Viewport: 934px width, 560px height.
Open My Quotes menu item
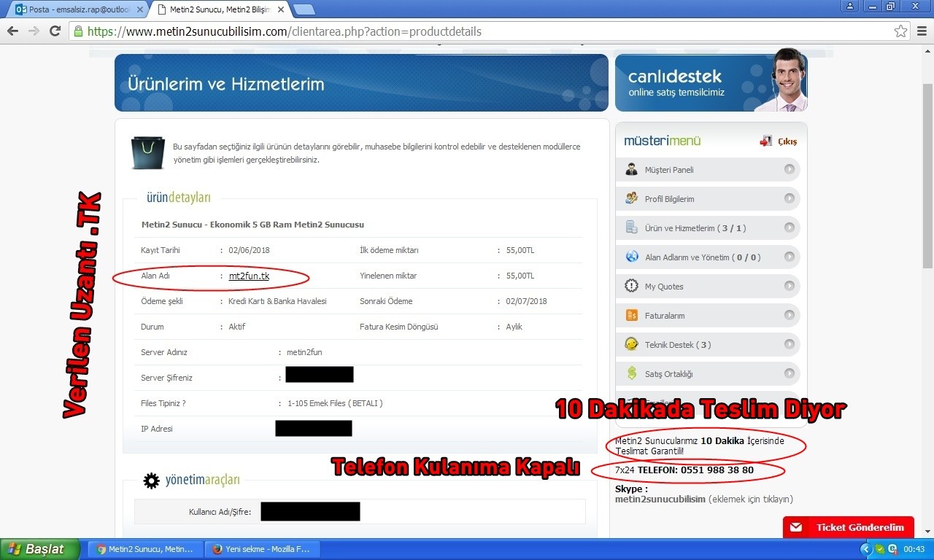(708, 287)
